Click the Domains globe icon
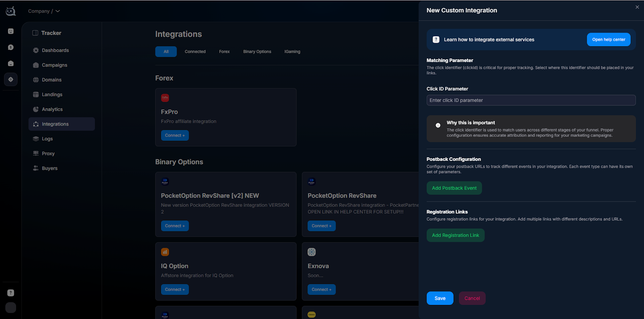This screenshot has height=319, width=644. tap(36, 80)
